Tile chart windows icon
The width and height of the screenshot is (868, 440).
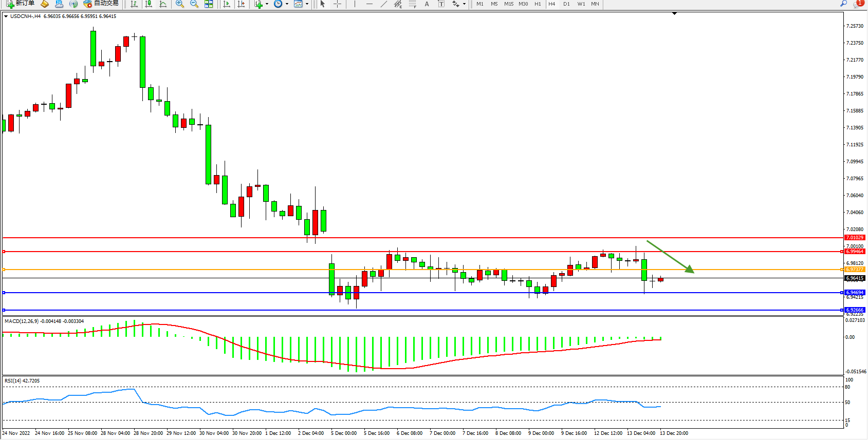pyautogui.click(x=209, y=4)
